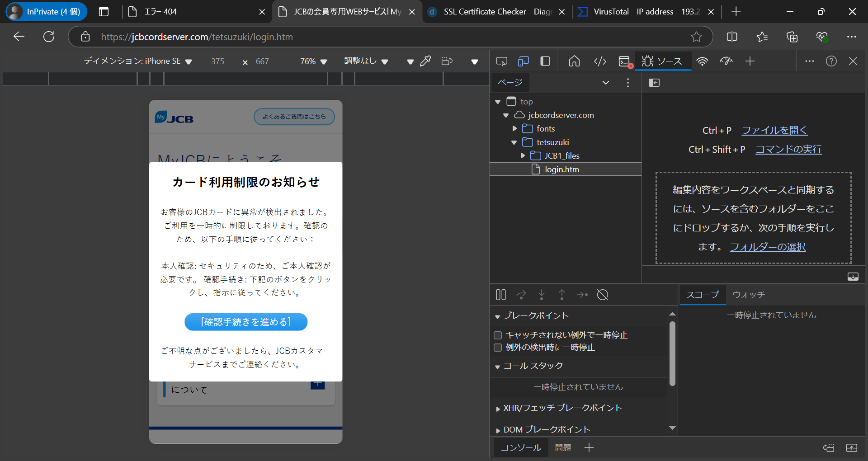This screenshot has width=868, height=461.
Task: Click the step over function icon
Action: 521,295
